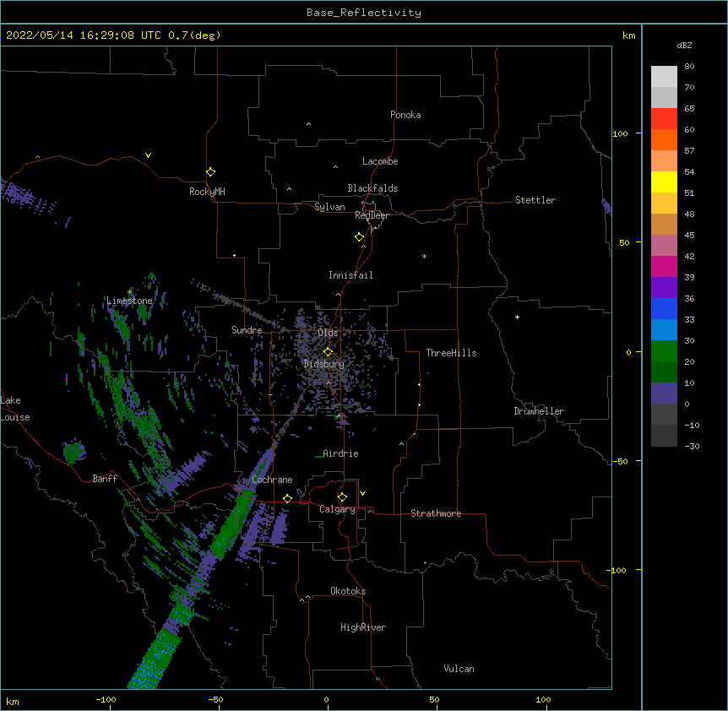Click the Ponoka city label
Viewport: 728px width, 711px height.
[x=405, y=115]
